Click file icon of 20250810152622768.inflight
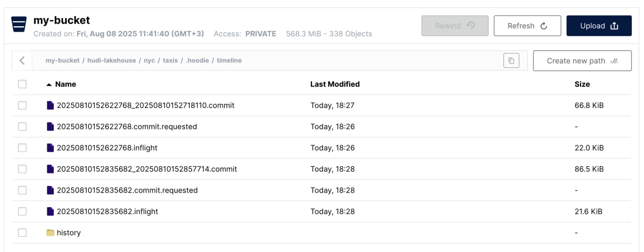 click(50, 148)
